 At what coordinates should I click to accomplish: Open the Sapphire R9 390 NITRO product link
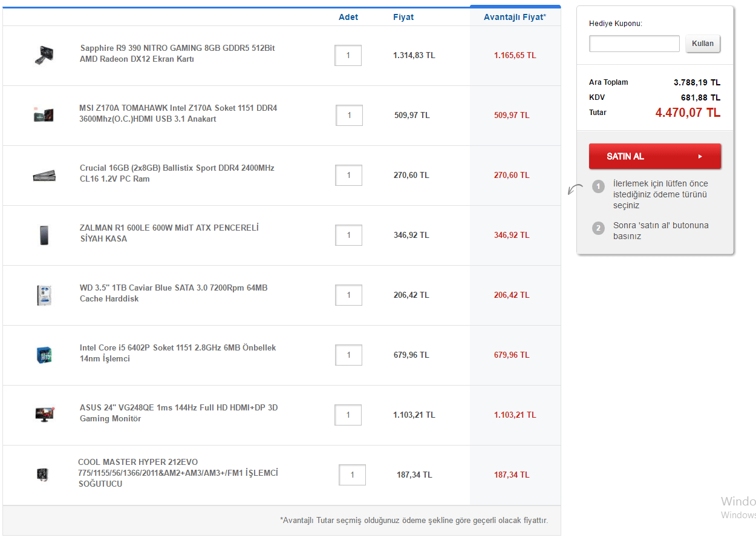(177, 53)
